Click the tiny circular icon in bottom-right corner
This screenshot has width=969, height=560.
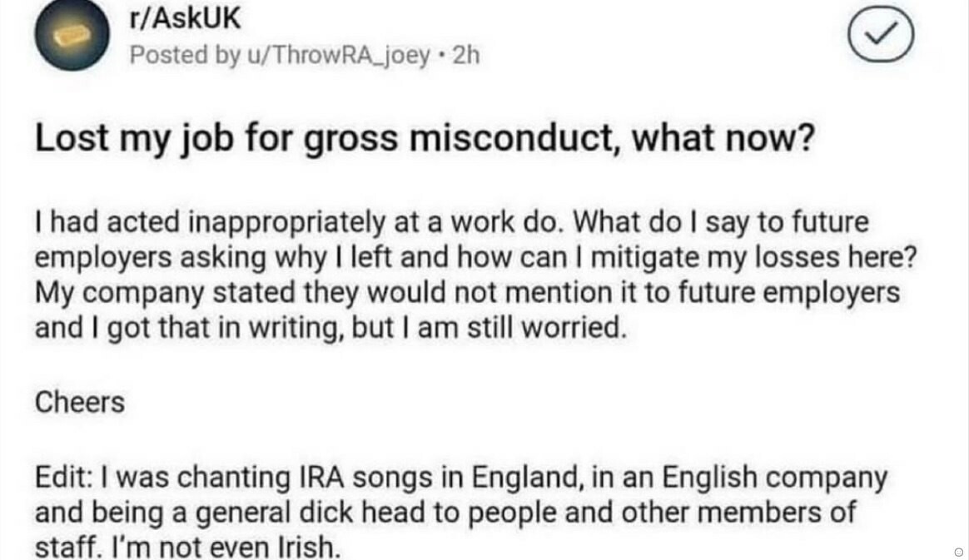pos(958,552)
